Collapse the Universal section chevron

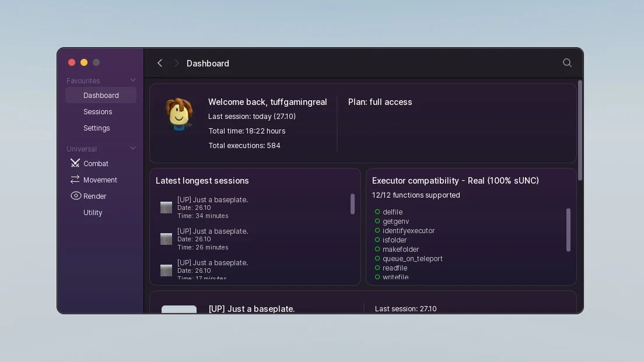click(132, 148)
